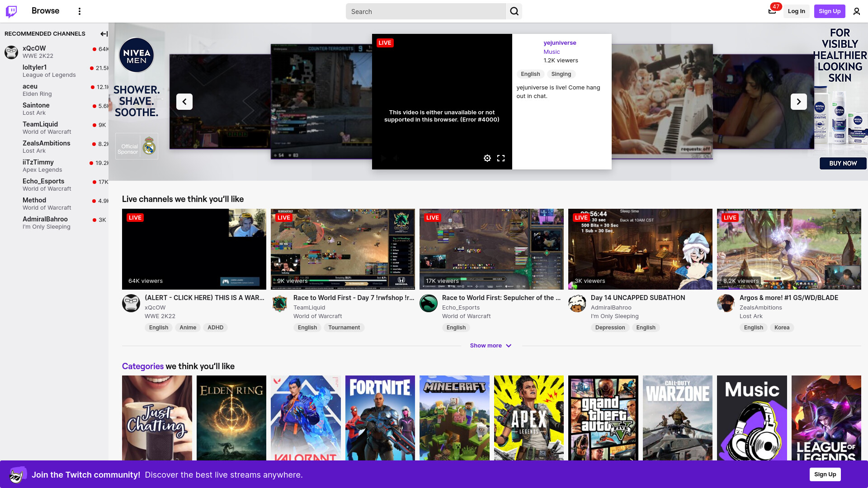Open loltyler1 in recommended channels
The width and height of the screenshot is (868, 488).
pos(54,71)
